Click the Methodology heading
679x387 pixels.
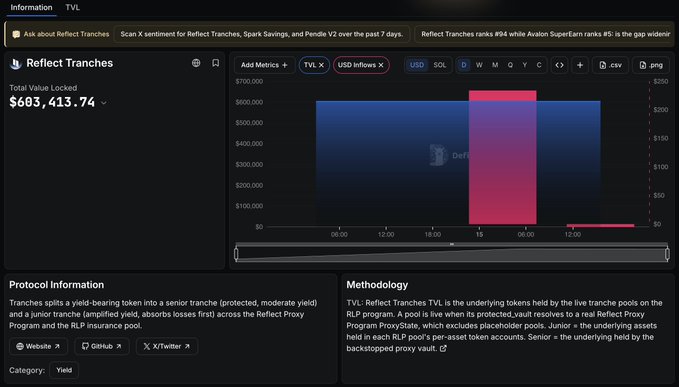pos(377,285)
